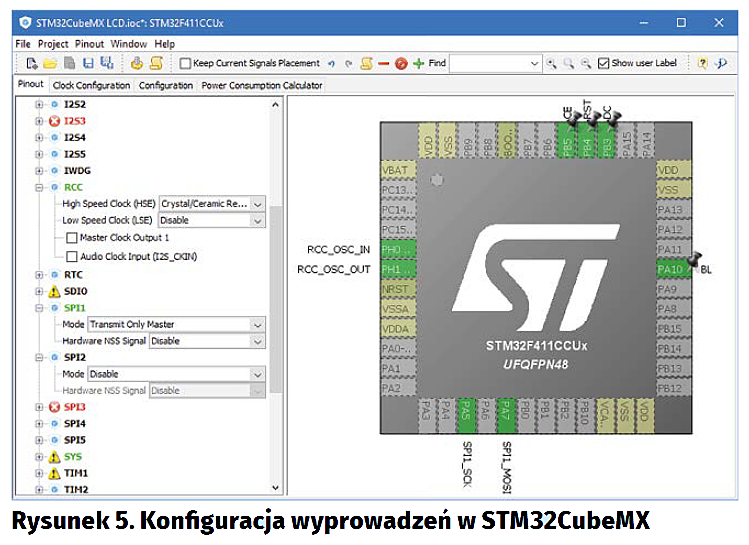Click the PA5 pin for SPI1_SCK
The width and height of the screenshot is (749, 545).
pos(465,410)
